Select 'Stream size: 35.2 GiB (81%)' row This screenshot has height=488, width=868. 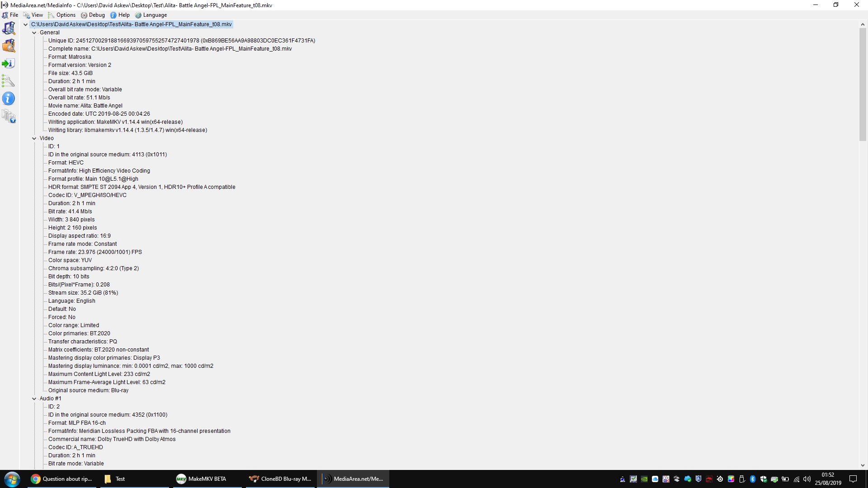tap(83, 293)
